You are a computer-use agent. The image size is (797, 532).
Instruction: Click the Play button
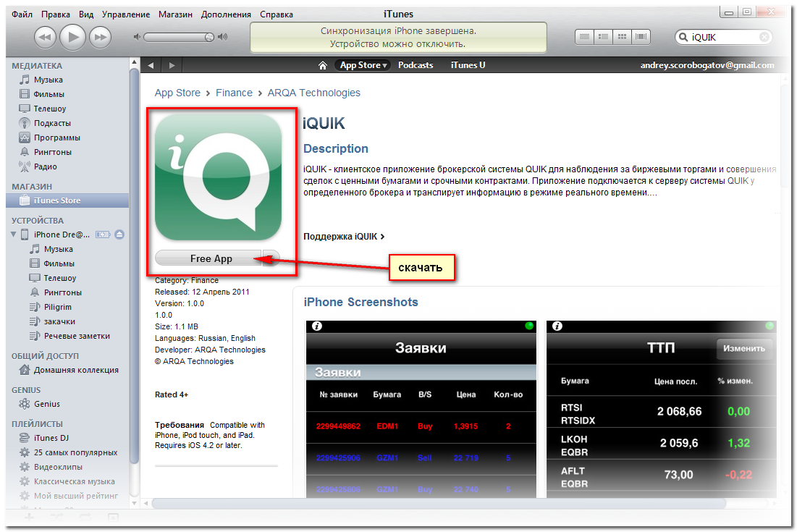point(72,37)
